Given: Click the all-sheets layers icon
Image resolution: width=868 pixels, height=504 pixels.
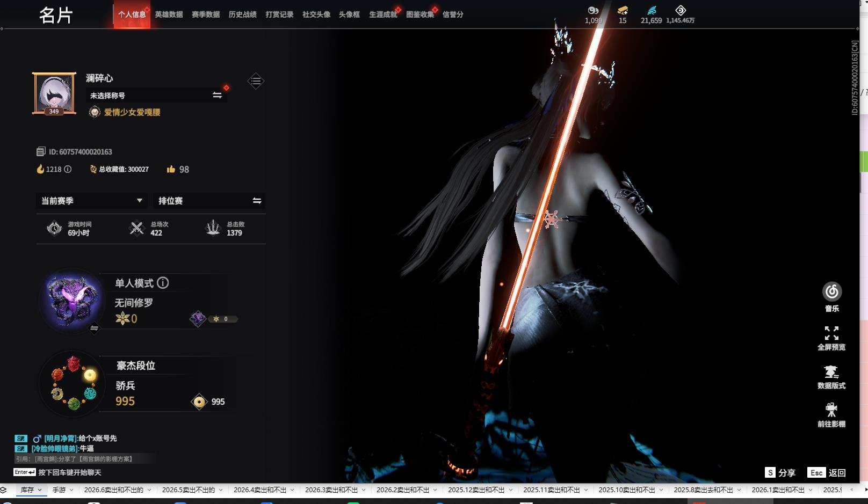Looking at the screenshot, I should click(x=4, y=490).
